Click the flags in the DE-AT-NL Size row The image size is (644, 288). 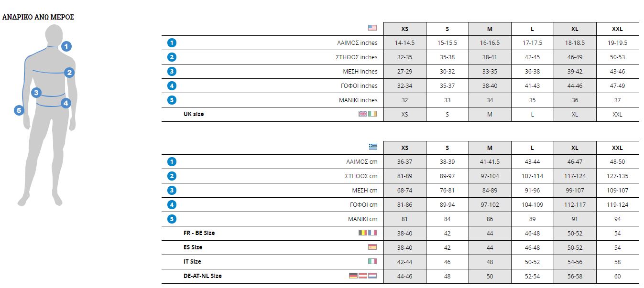pos(363,276)
